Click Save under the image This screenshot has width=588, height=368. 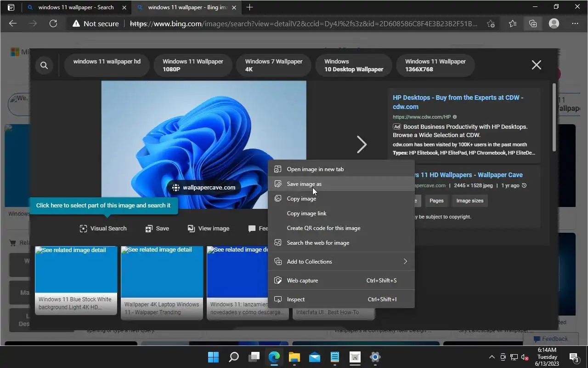click(x=157, y=229)
